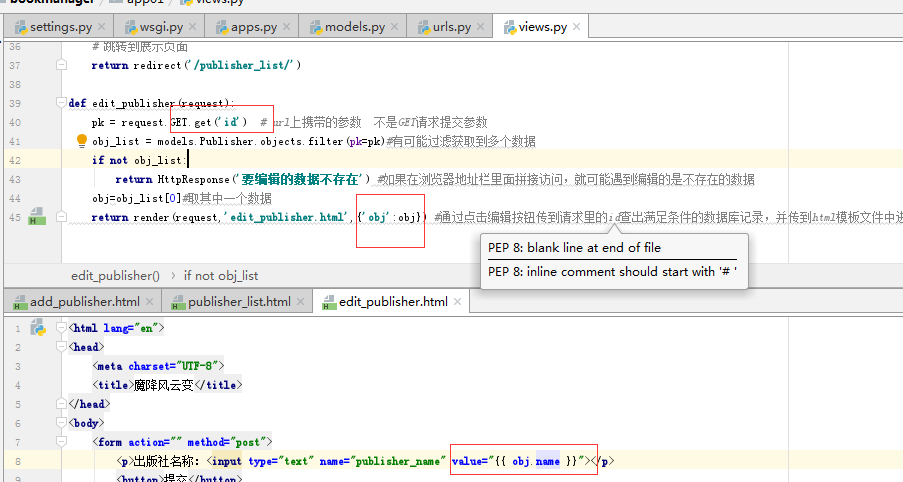Close the edit_publisher.html tab
This screenshot has width=903, height=482.
pos(458,302)
